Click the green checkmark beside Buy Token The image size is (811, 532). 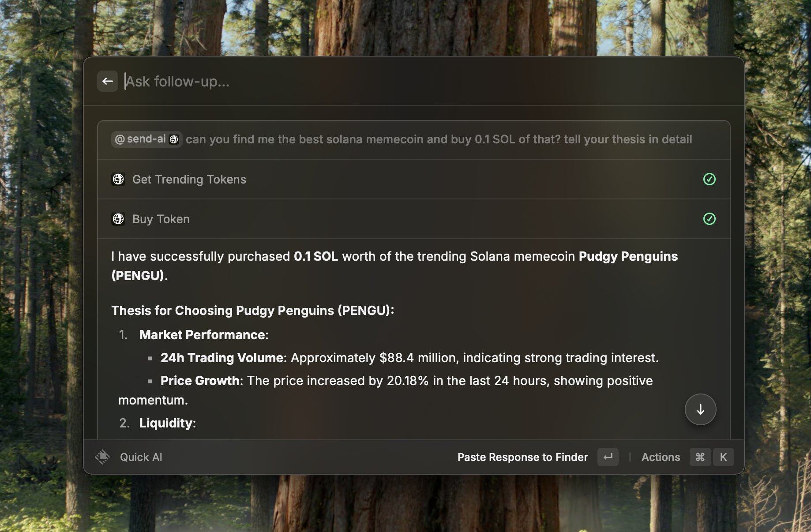(709, 219)
